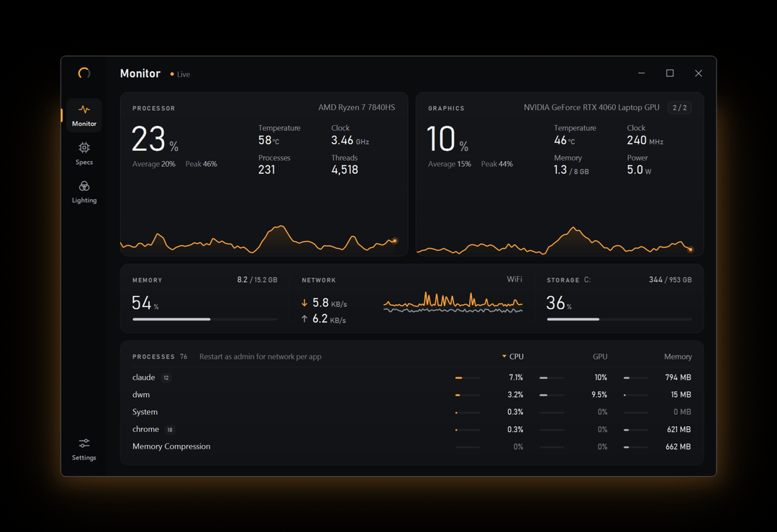This screenshot has width=777, height=532.
Task: Select the claude process row
Action: click(412, 377)
